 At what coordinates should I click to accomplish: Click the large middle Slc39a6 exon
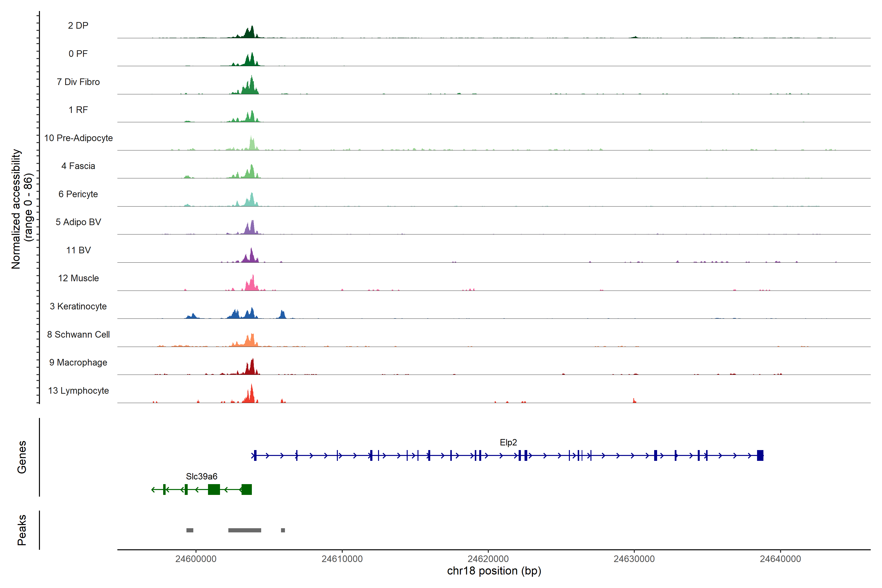[214, 489]
